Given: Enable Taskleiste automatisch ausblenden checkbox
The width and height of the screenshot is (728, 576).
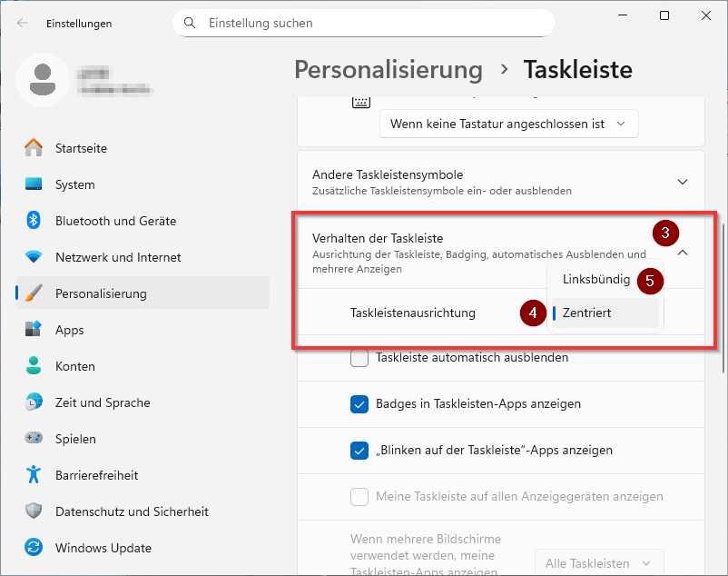Looking at the screenshot, I should (x=359, y=358).
